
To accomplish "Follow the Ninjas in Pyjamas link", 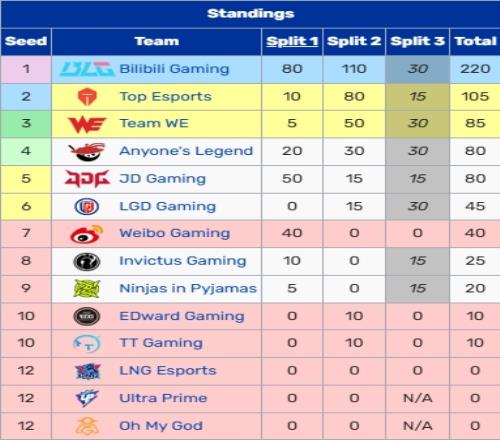I will pyautogui.click(x=188, y=289).
